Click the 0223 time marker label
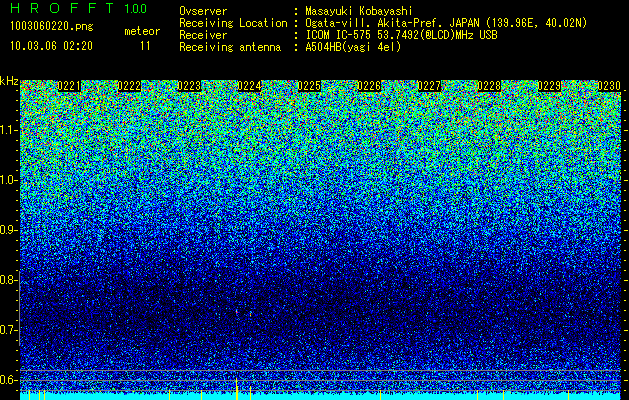The image size is (629, 400). coord(189,86)
